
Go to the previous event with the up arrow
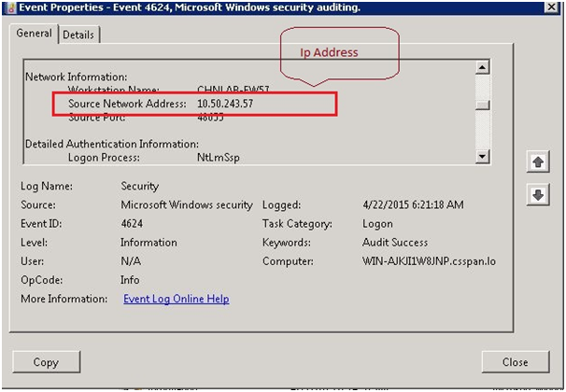coord(538,162)
